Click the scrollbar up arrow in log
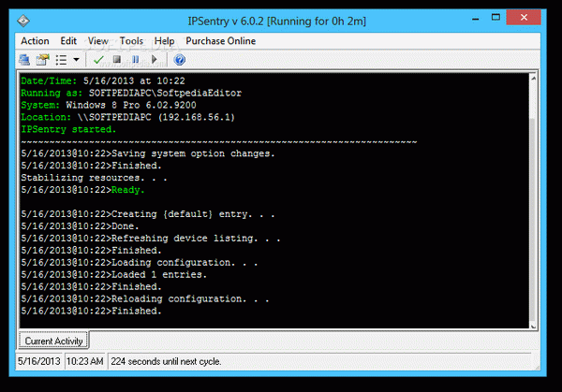Image resolution: width=562 pixels, height=392 pixels. coord(533,78)
